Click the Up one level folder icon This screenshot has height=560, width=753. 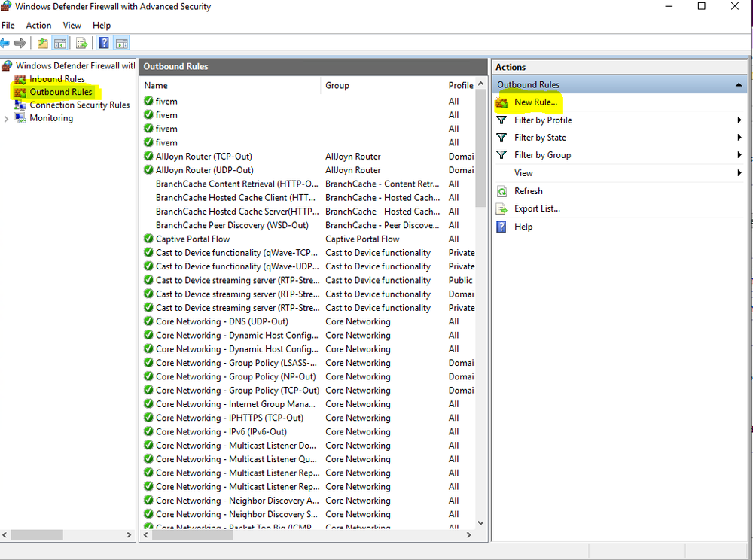43,43
